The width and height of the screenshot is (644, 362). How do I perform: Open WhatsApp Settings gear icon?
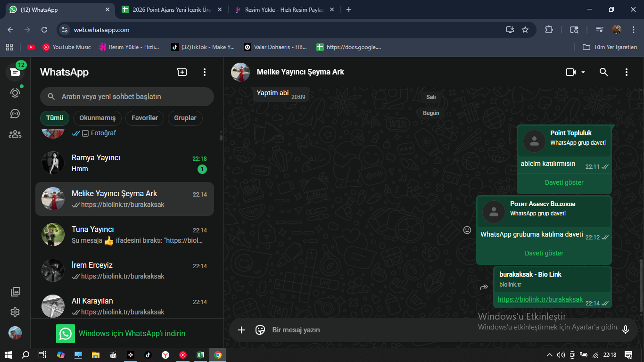tap(15, 312)
